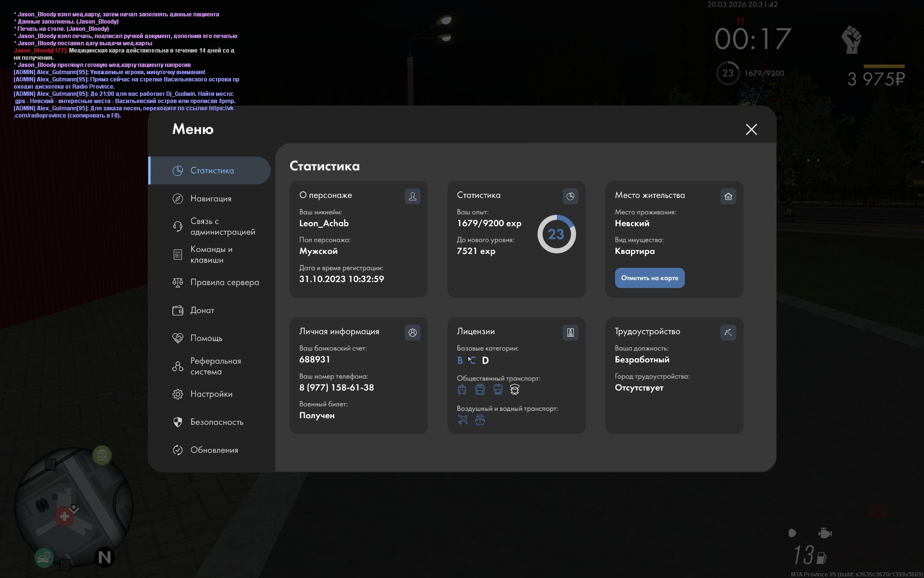
Task: Click the category D license letter
Action: [485, 360]
